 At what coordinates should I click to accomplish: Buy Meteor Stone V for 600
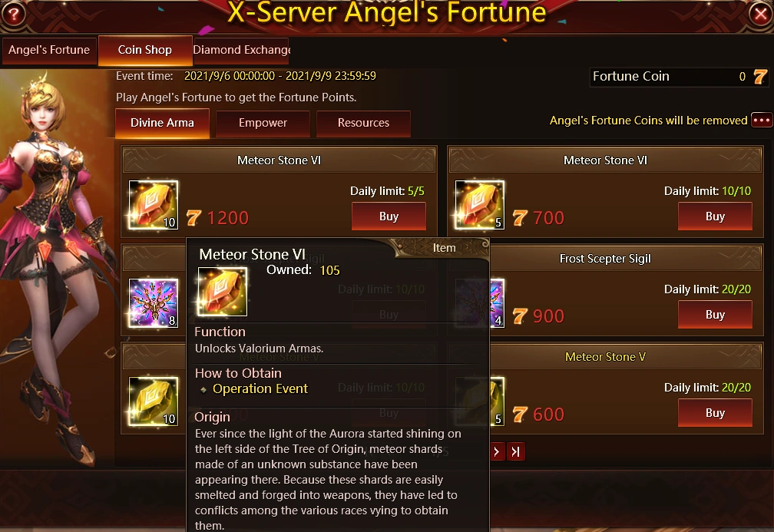(x=715, y=413)
